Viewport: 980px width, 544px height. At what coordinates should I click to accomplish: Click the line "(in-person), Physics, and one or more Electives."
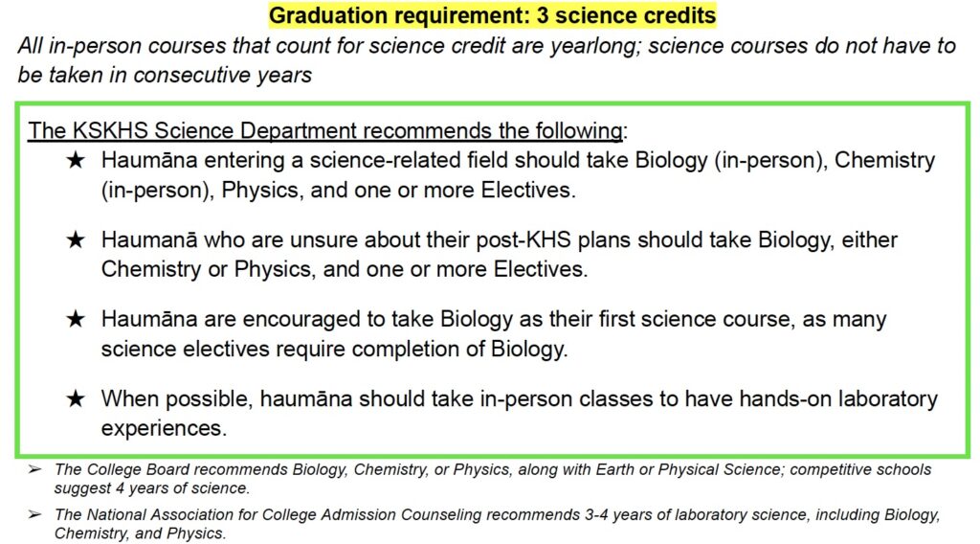point(339,190)
